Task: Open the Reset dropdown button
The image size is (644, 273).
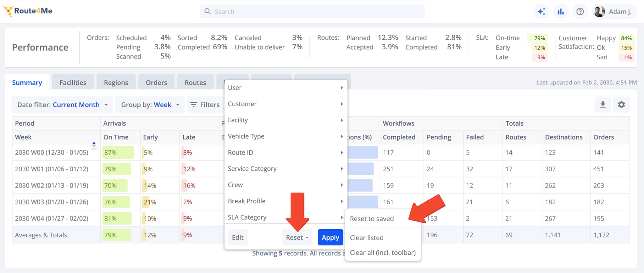Action: click(297, 238)
